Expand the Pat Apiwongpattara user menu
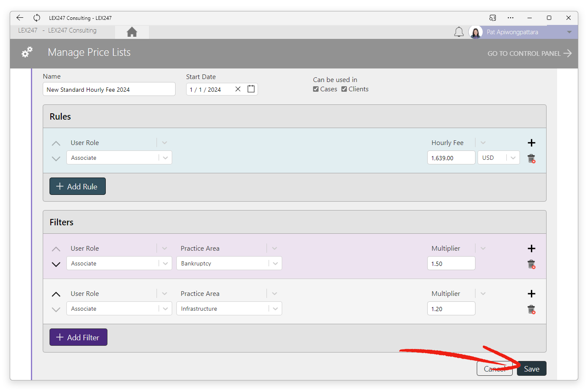 click(x=569, y=32)
